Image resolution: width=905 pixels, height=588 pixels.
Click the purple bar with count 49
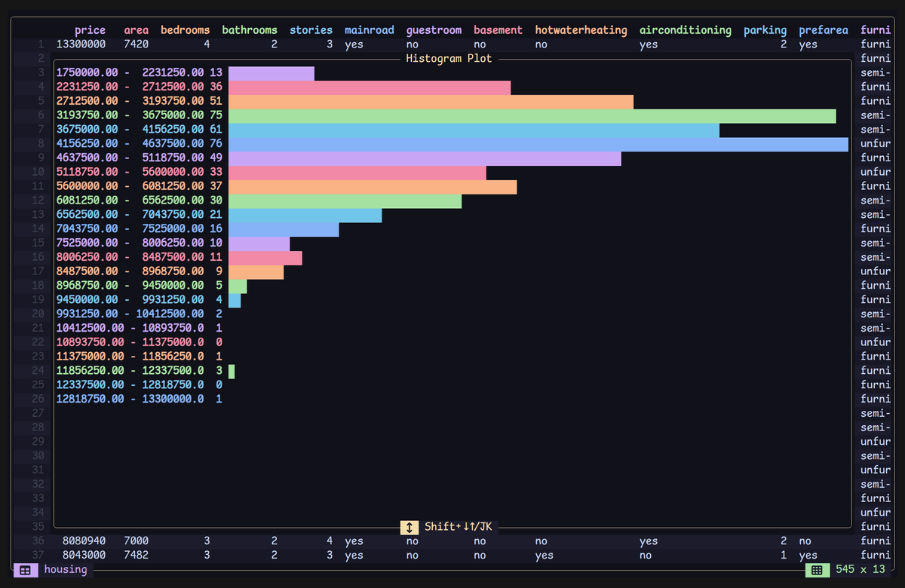coord(425,158)
